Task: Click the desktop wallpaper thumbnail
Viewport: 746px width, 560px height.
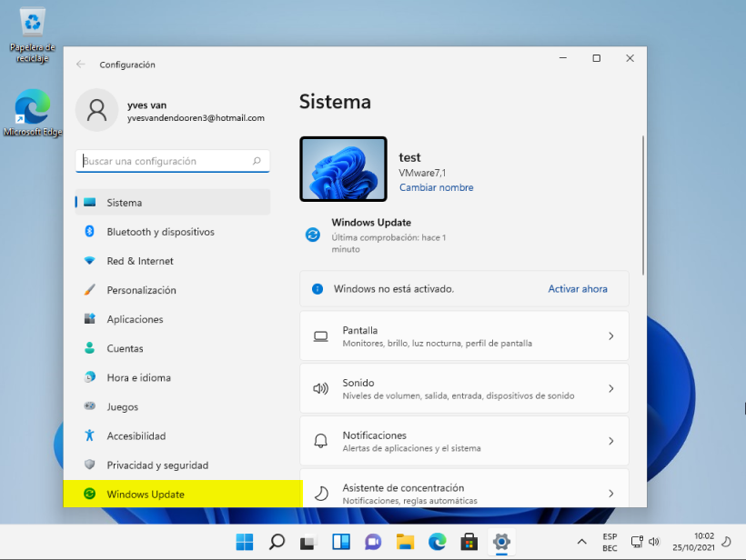Action: click(x=343, y=169)
